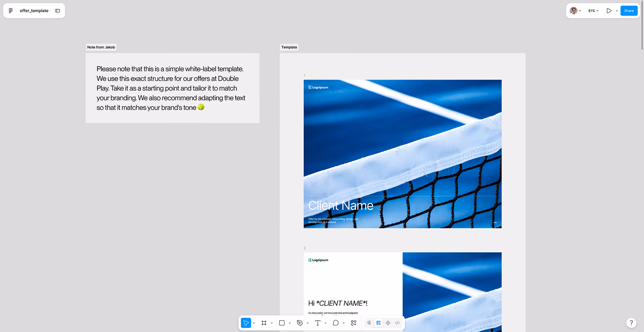Switch to Draw mode
The height and width of the screenshot is (332, 644).
369,323
